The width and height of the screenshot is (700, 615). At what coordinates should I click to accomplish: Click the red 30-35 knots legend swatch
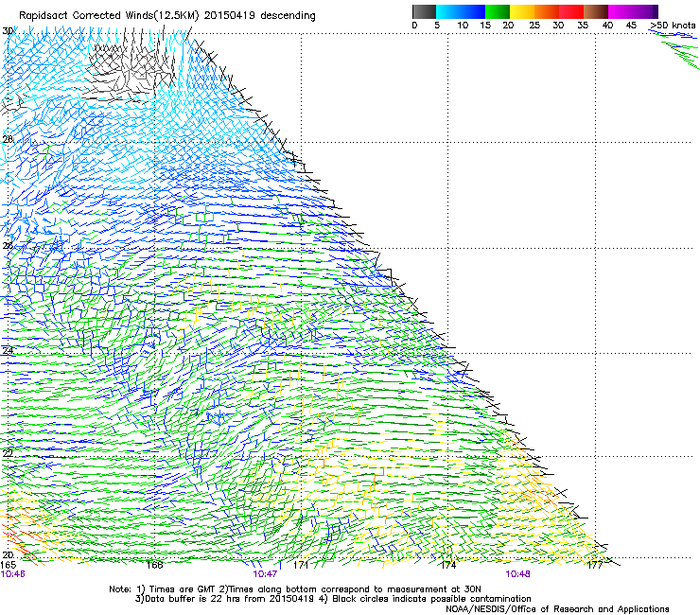pyautogui.click(x=571, y=11)
